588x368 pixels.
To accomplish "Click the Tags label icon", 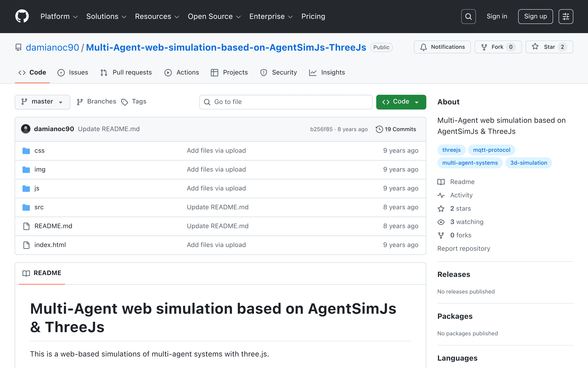I will (x=125, y=102).
